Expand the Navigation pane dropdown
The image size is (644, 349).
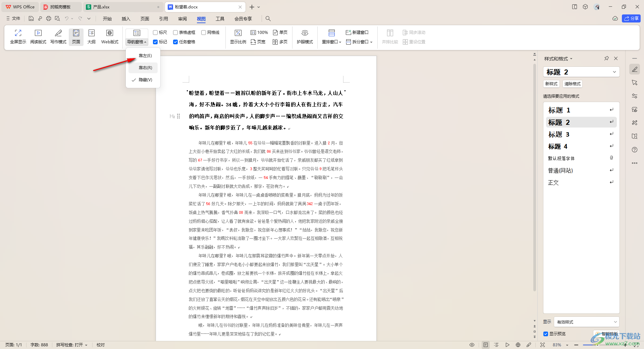coord(137,42)
